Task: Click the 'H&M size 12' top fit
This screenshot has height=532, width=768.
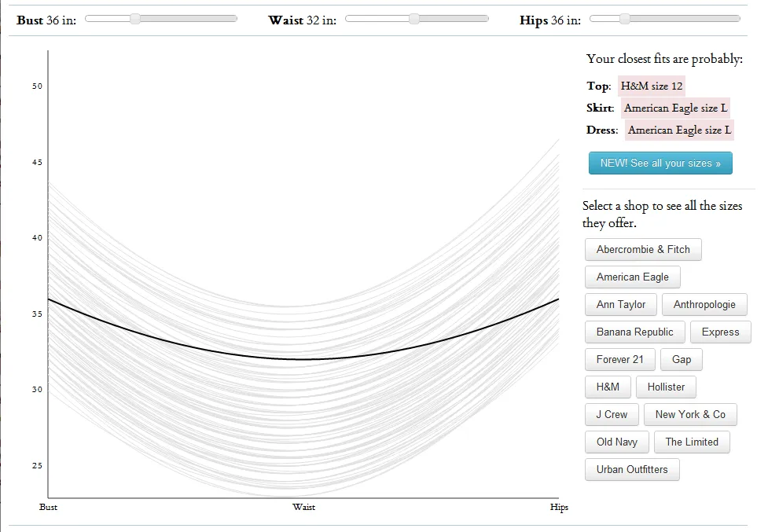Action: [652, 86]
